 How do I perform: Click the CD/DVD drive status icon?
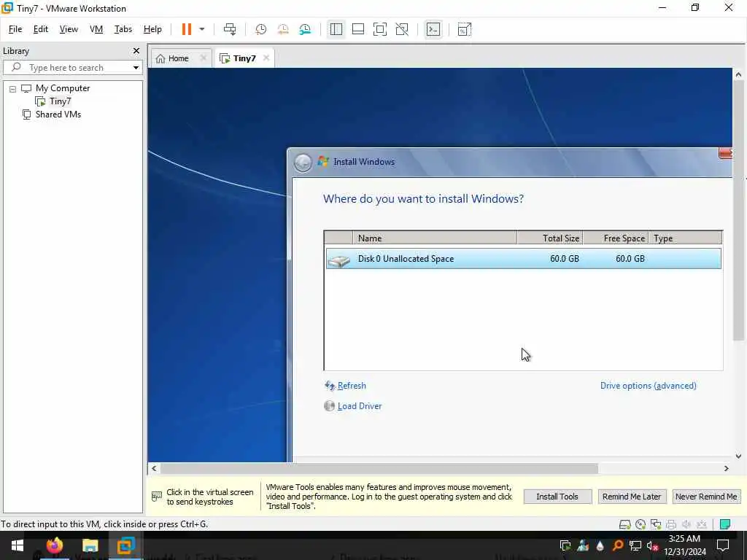640,524
